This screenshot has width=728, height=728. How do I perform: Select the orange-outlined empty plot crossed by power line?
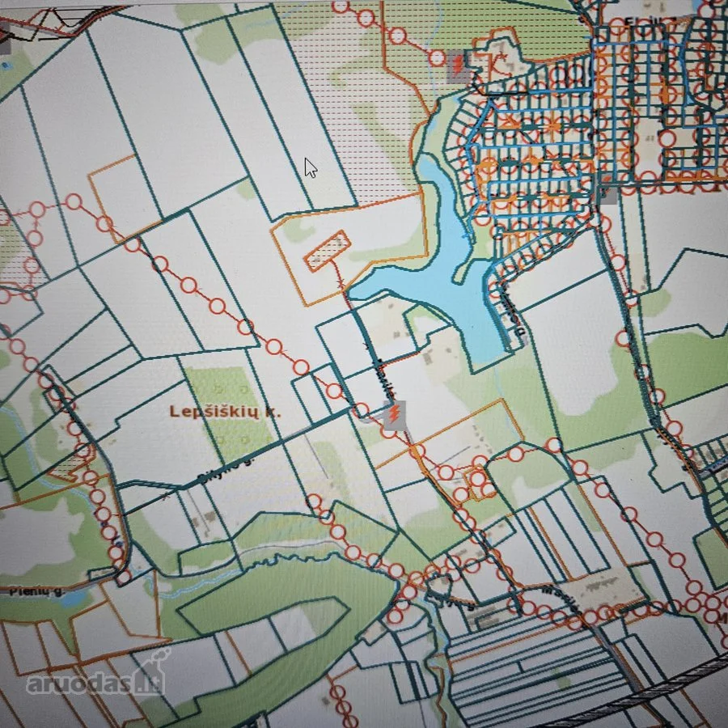(125, 199)
